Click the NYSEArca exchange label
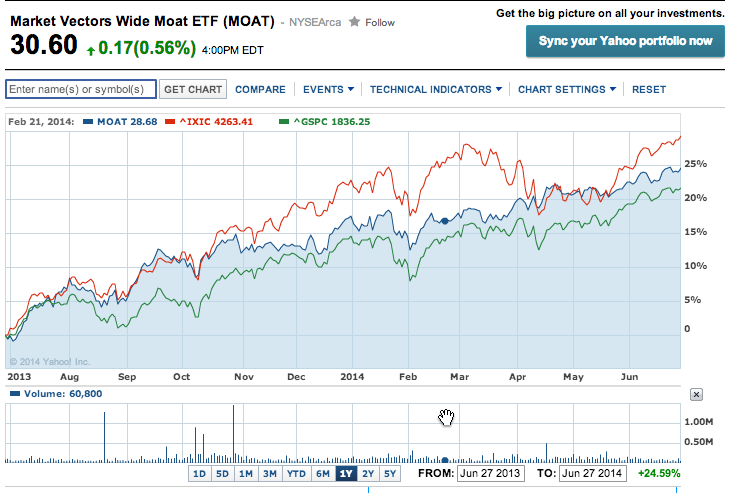 [x=315, y=22]
